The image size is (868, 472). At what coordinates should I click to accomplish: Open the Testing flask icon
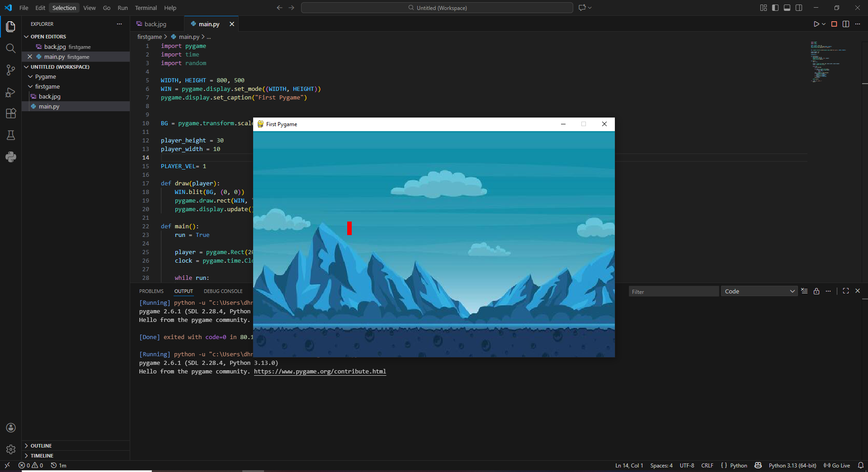tap(11, 135)
